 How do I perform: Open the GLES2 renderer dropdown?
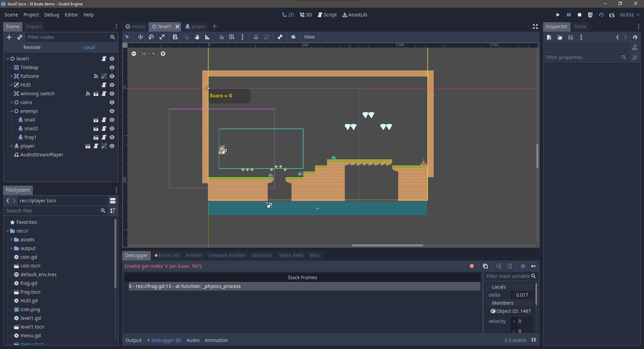point(630,15)
